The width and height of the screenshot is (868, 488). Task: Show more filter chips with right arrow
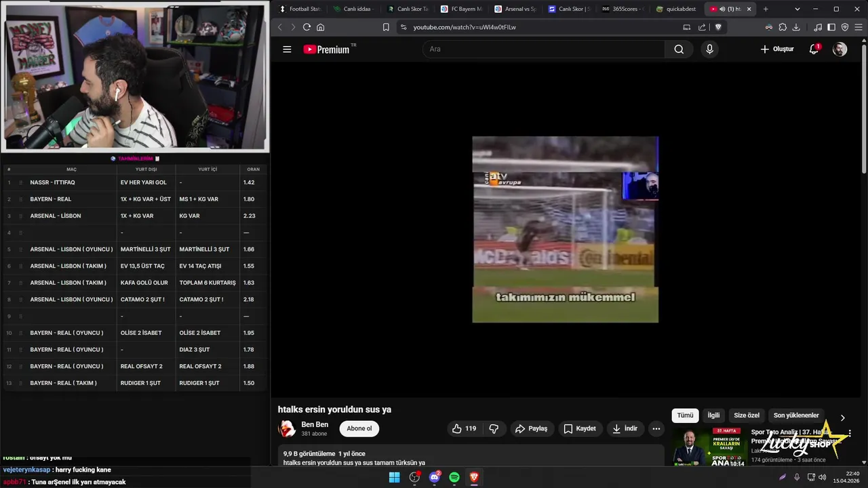[x=842, y=418]
